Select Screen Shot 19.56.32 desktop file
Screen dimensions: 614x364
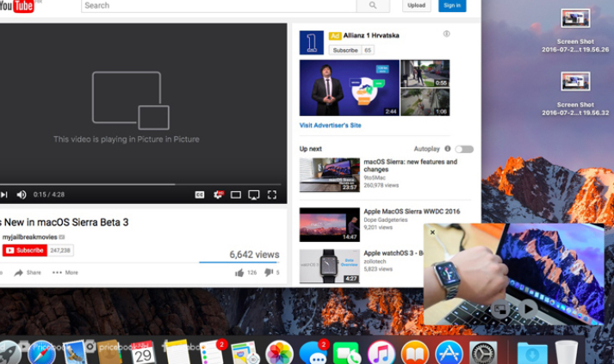pyautogui.click(x=575, y=94)
